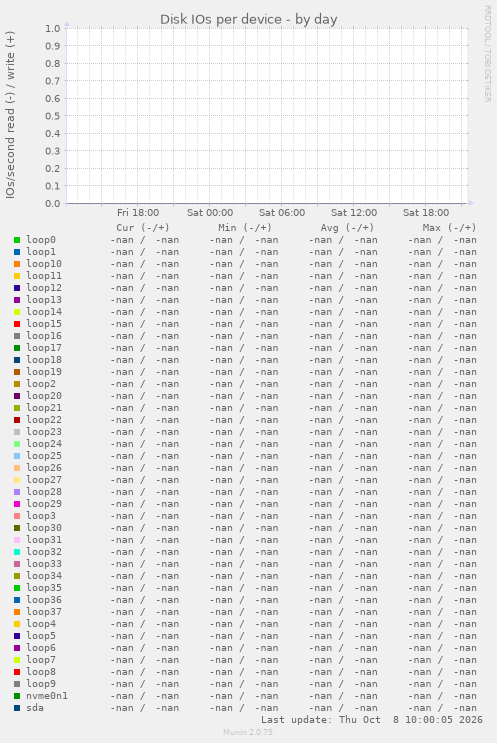
Task: Click the loop36 legend label
Action: [x=44, y=600]
